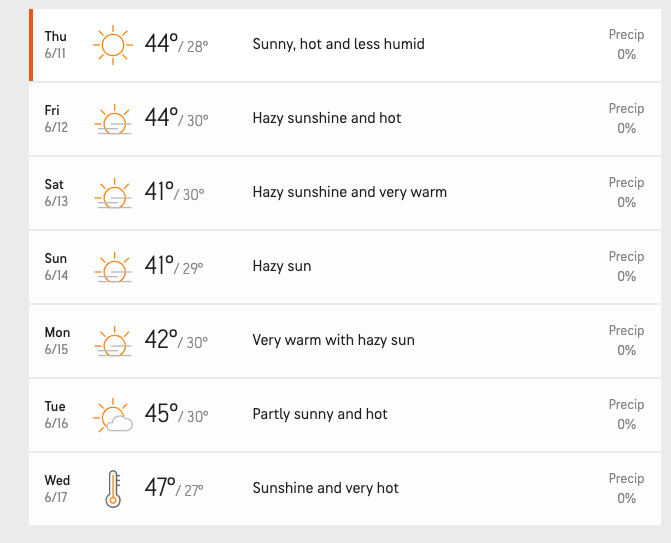This screenshot has width=671, height=543.
Task: Open the Thu 6/11 forecast date
Action: 56,45
